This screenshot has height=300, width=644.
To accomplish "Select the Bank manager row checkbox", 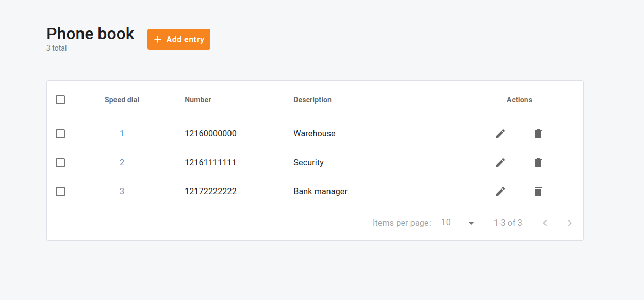I will [x=60, y=192].
